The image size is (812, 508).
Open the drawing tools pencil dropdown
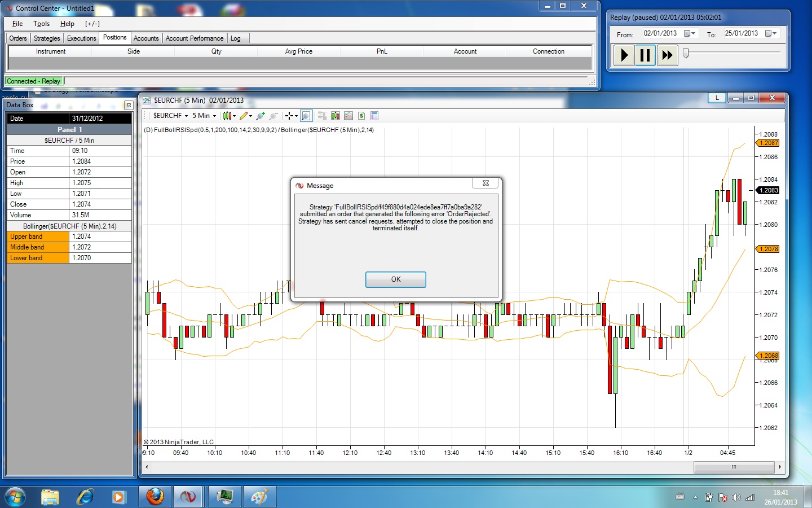(246, 116)
